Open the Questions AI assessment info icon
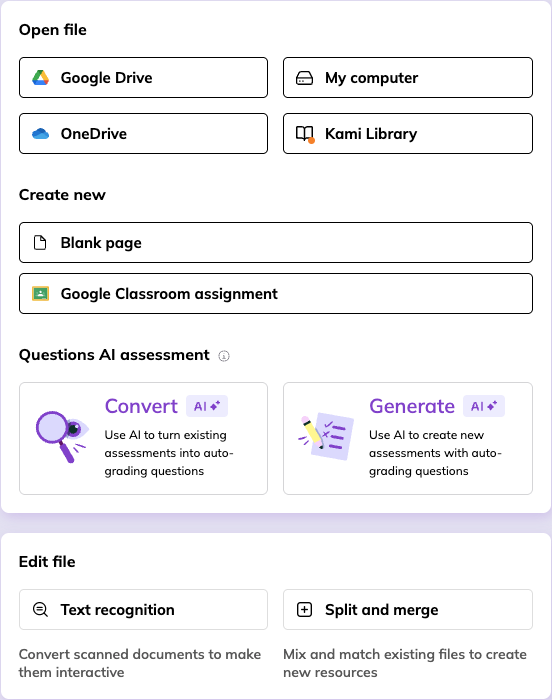The image size is (552, 700). point(224,356)
